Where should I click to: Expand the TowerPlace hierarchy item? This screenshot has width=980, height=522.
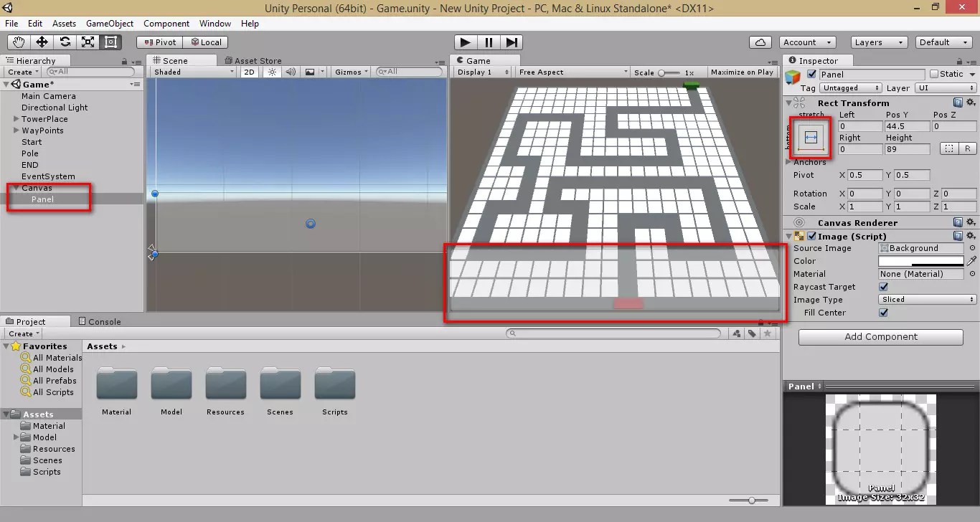pyautogui.click(x=16, y=119)
